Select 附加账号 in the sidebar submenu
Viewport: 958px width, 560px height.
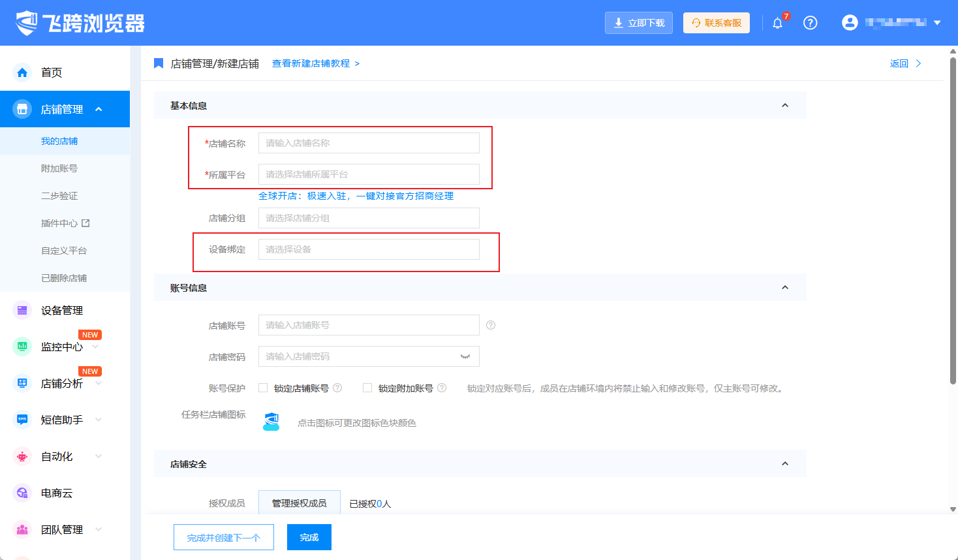coord(59,168)
